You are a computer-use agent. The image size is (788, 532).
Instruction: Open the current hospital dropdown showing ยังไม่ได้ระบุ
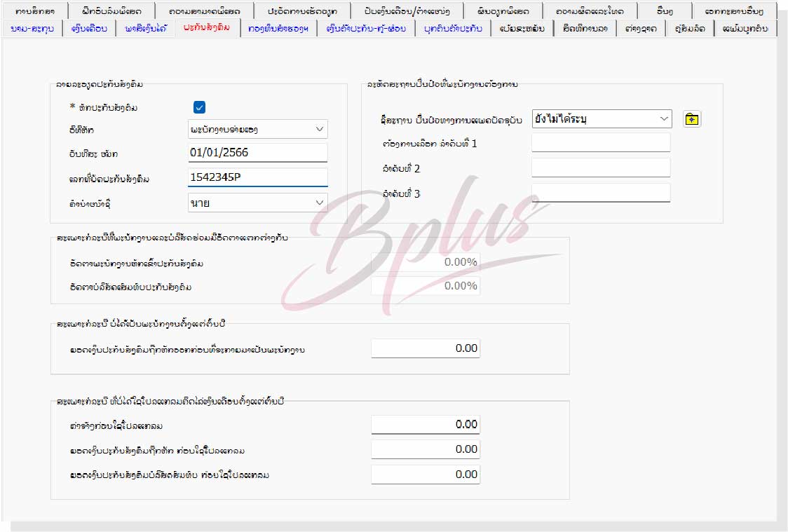[x=601, y=119]
